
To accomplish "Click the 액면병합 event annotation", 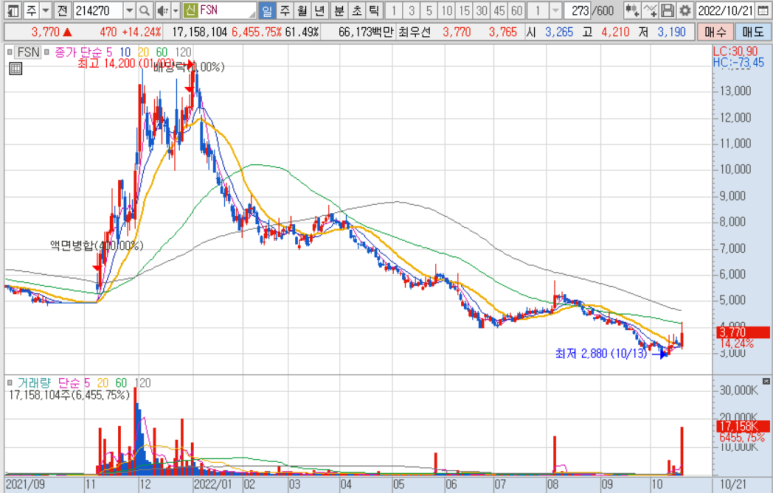I will click(97, 245).
